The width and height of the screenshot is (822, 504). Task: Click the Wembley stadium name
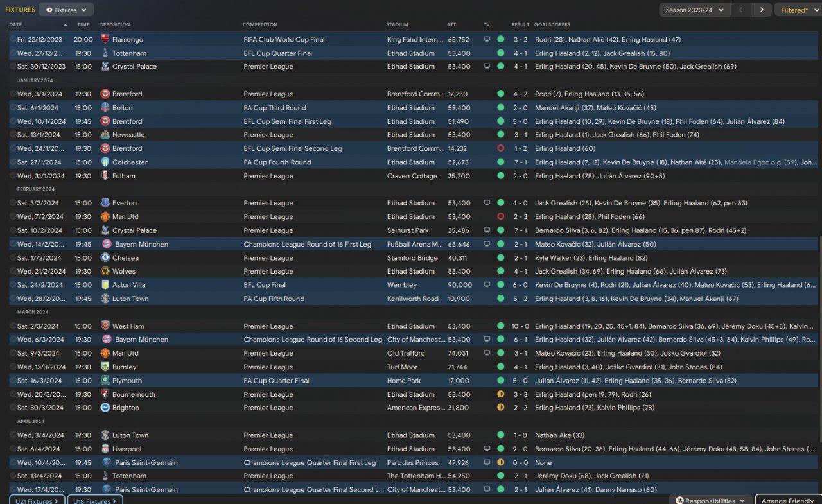tap(402, 285)
